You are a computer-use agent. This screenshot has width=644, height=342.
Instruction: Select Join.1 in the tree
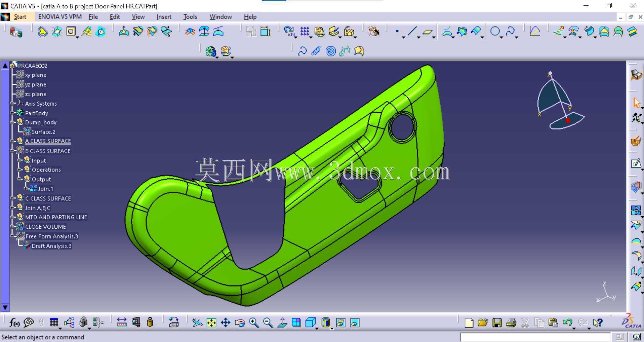tap(45, 189)
